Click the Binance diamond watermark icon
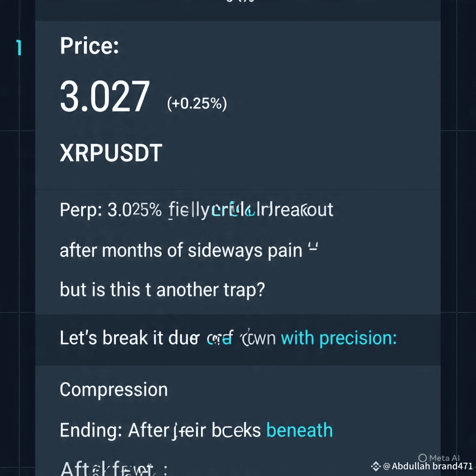 (376, 466)
